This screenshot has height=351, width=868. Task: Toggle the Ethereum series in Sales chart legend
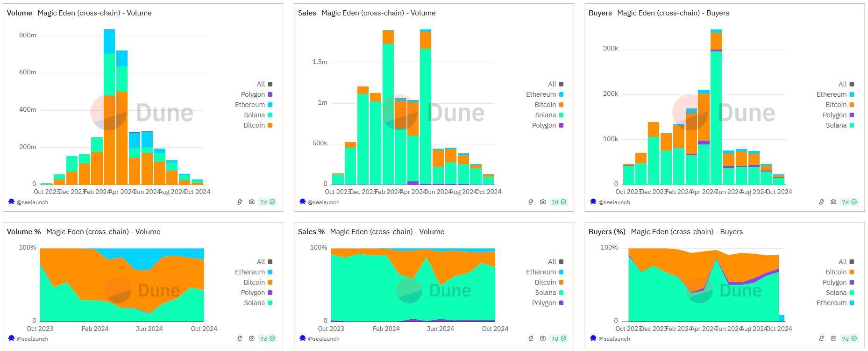pos(545,94)
